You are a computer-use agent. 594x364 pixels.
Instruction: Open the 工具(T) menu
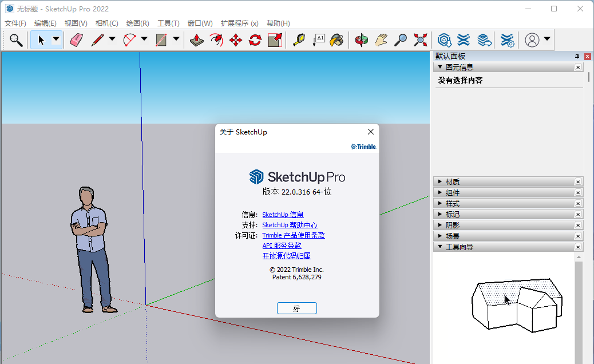pyautogui.click(x=168, y=23)
